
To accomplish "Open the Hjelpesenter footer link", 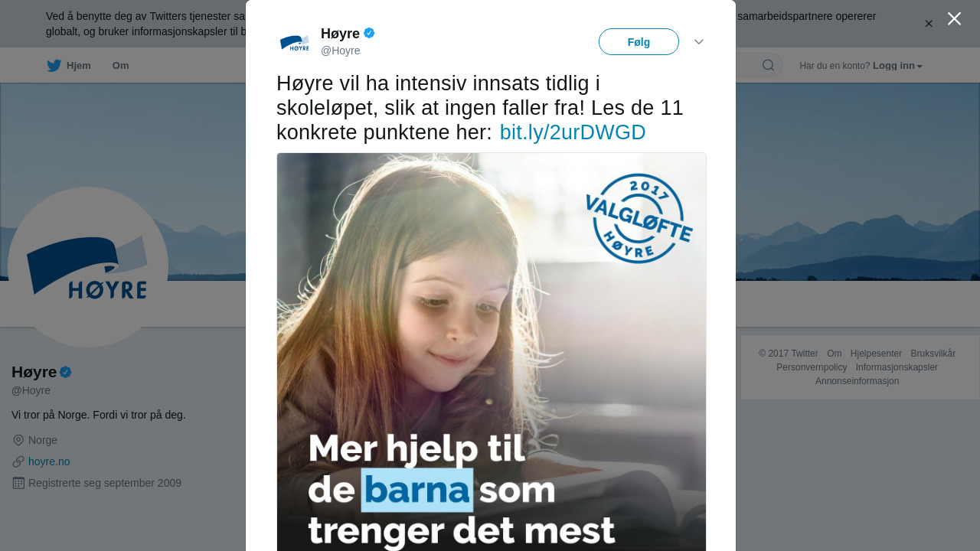I will (x=876, y=354).
